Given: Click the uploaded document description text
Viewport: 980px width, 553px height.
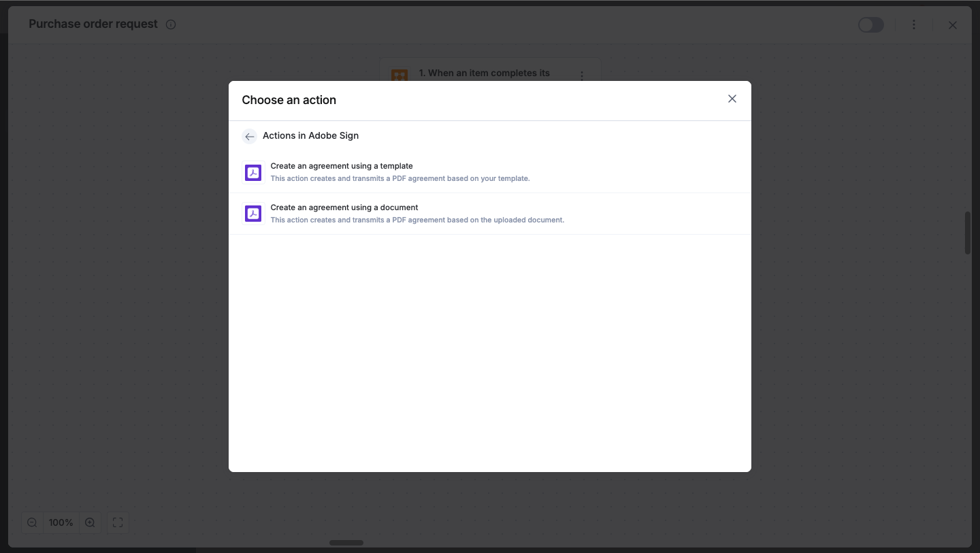Looking at the screenshot, I should pyautogui.click(x=417, y=220).
